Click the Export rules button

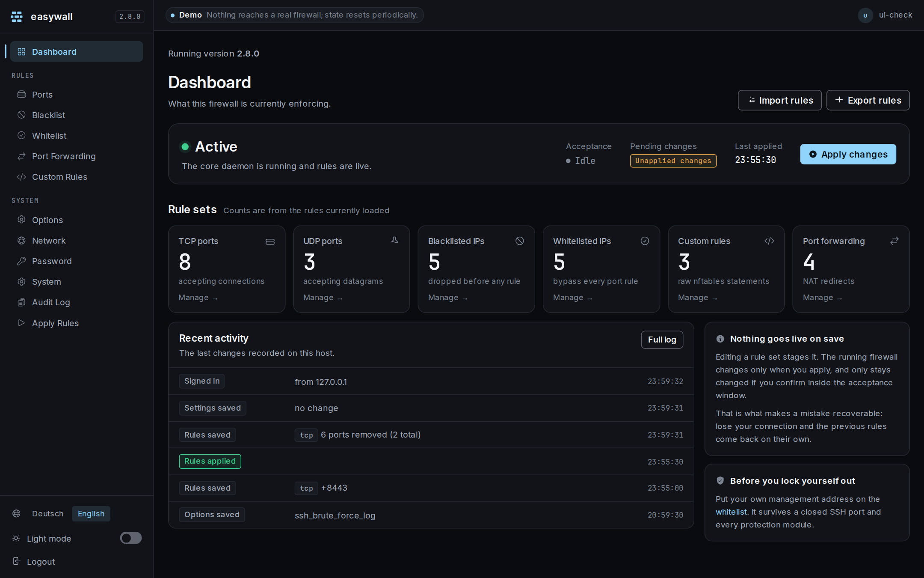(x=868, y=100)
